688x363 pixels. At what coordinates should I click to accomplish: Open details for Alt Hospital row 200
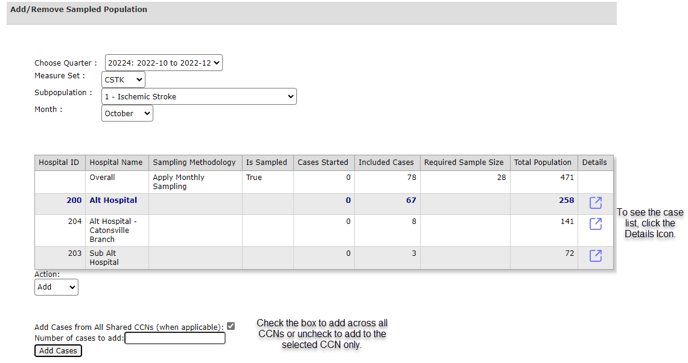pyautogui.click(x=595, y=203)
